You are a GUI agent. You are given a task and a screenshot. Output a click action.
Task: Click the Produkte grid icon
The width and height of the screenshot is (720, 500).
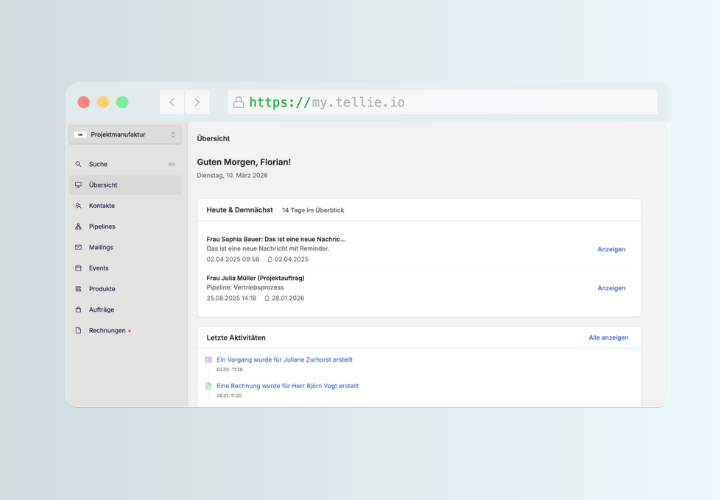pos(78,289)
